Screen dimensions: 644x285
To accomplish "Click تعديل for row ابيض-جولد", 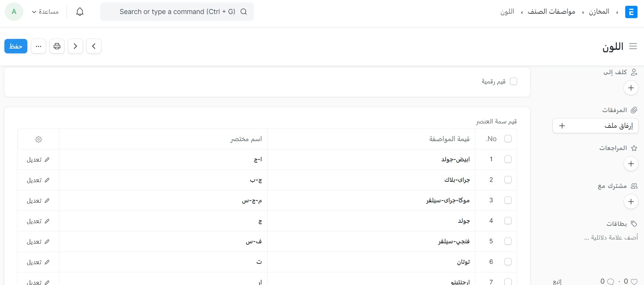I will tap(34, 160).
